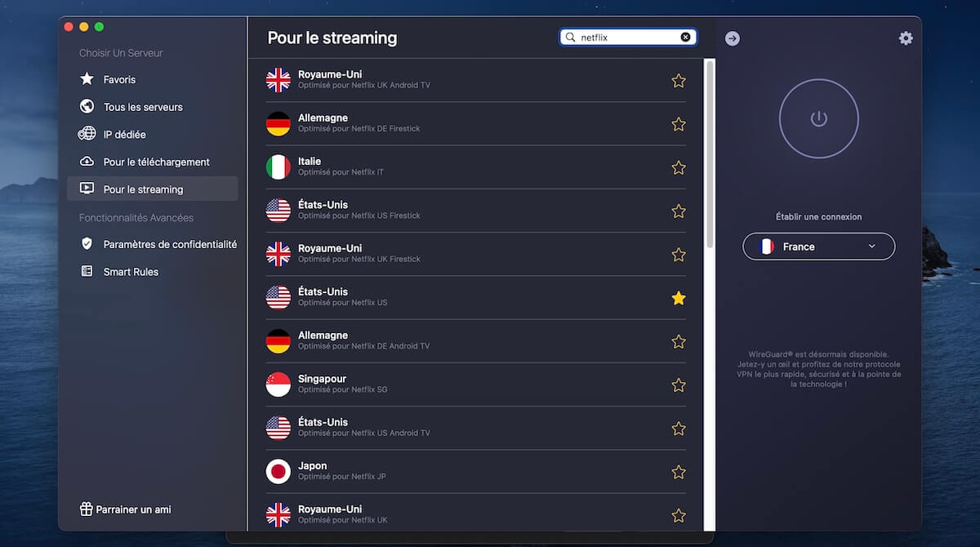Open the Favoris section

153,79
